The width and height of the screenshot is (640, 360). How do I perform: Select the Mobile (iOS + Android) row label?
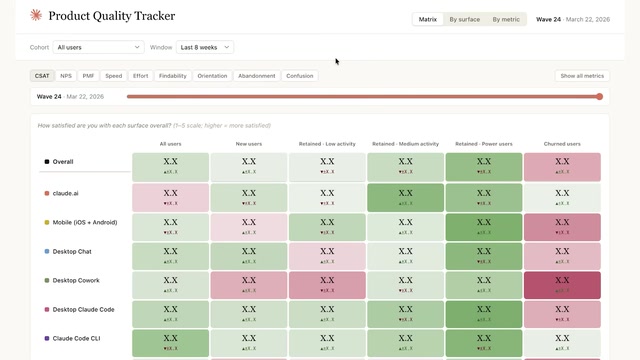pos(85,222)
